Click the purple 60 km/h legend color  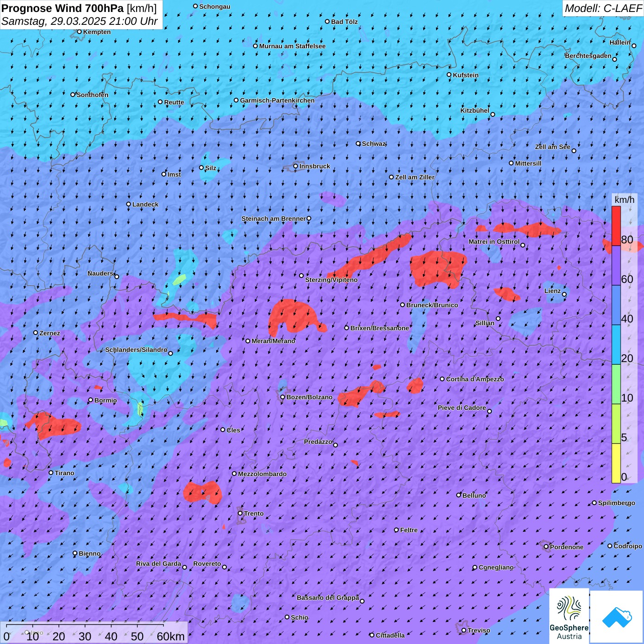point(616,265)
